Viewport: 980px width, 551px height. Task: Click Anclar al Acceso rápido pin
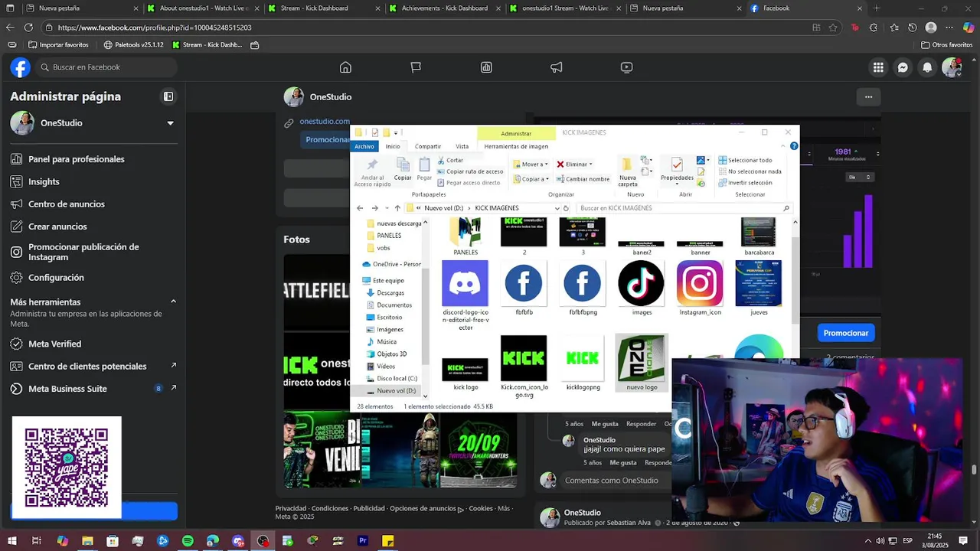coord(372,172)
